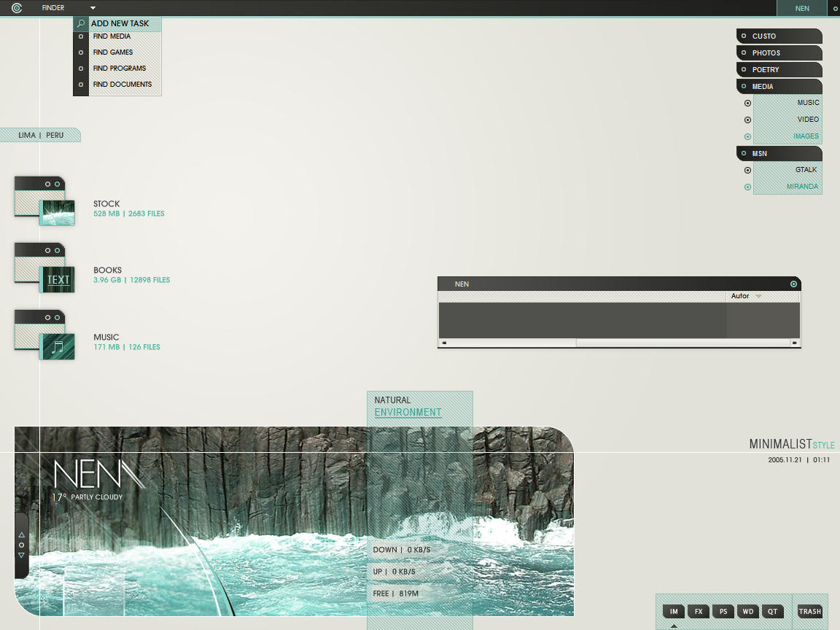This screenshot has height=630, width=840.
Task: Select the Video radio button
Action: (747, 120)
